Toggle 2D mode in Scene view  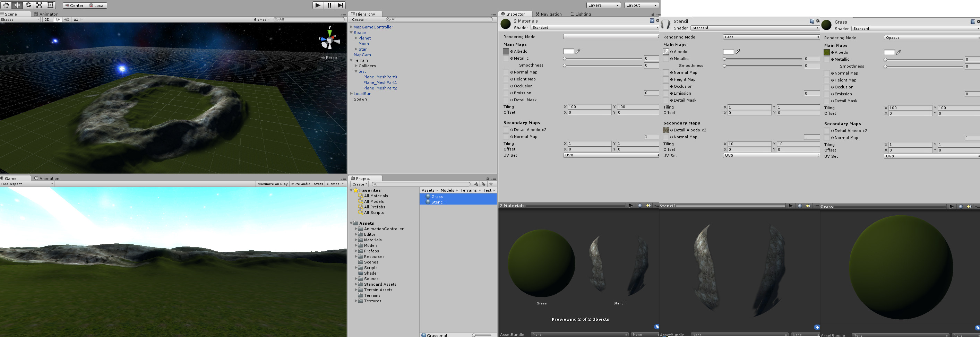(47, 19)
